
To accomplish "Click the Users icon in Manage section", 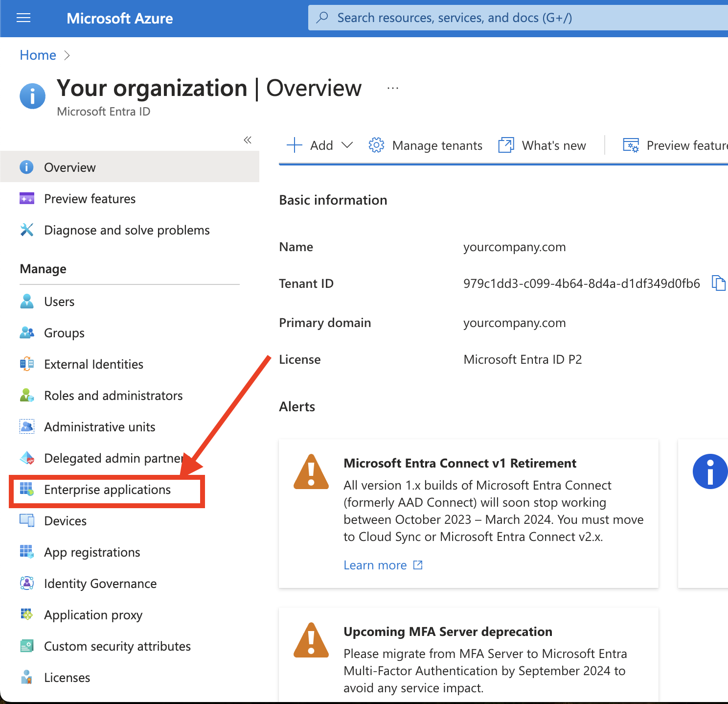I will click(x=27, y=301).
